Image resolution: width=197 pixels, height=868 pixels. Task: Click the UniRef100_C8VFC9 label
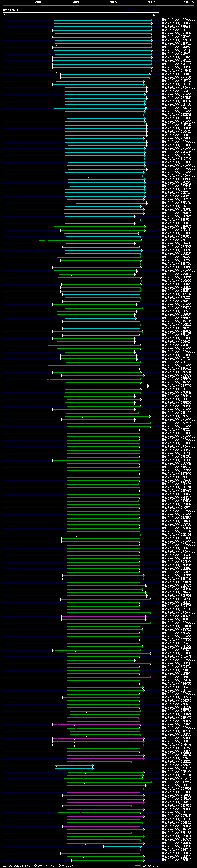(177, 308)
